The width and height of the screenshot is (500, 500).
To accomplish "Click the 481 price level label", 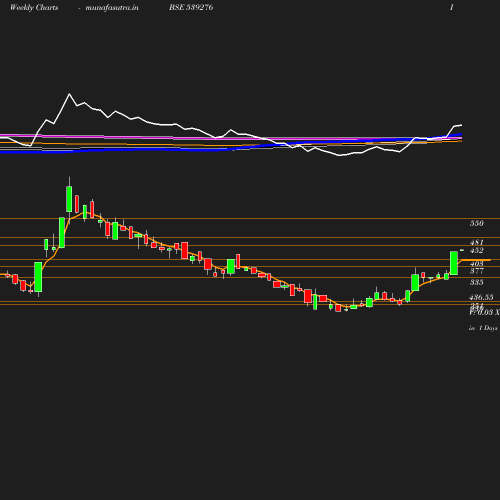I will click(477, 242).
